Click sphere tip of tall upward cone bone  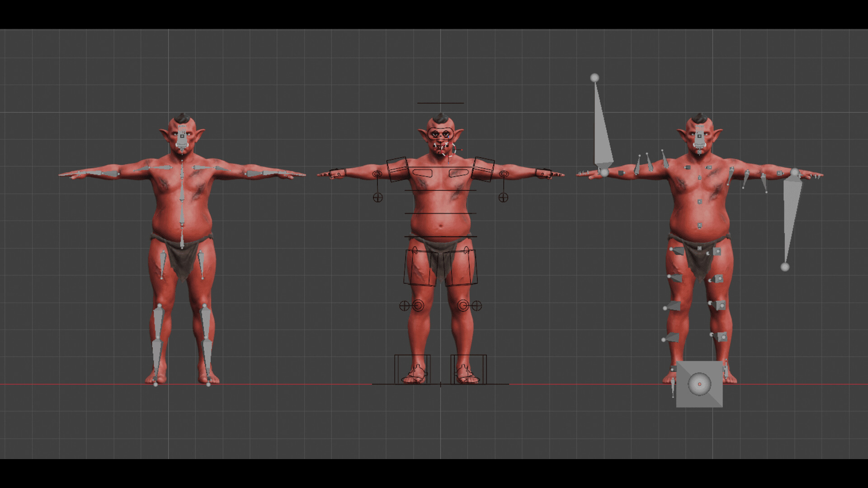(594, 78)
